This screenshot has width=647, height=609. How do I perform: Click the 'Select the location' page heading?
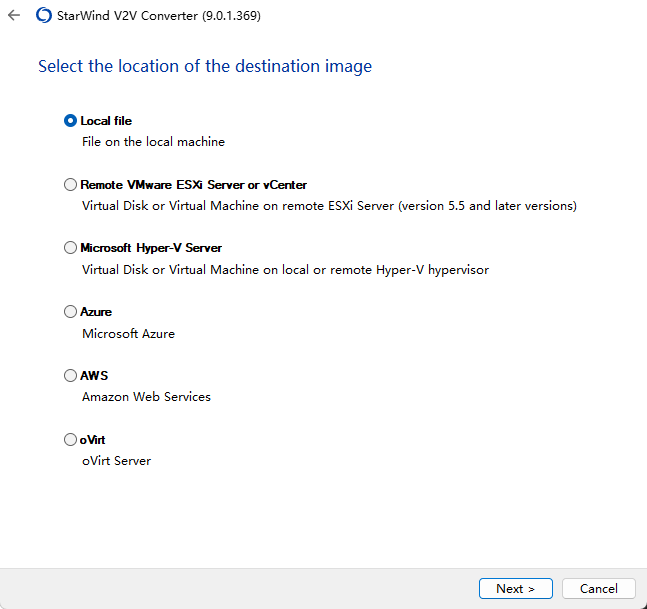click(x=205, y=67)
